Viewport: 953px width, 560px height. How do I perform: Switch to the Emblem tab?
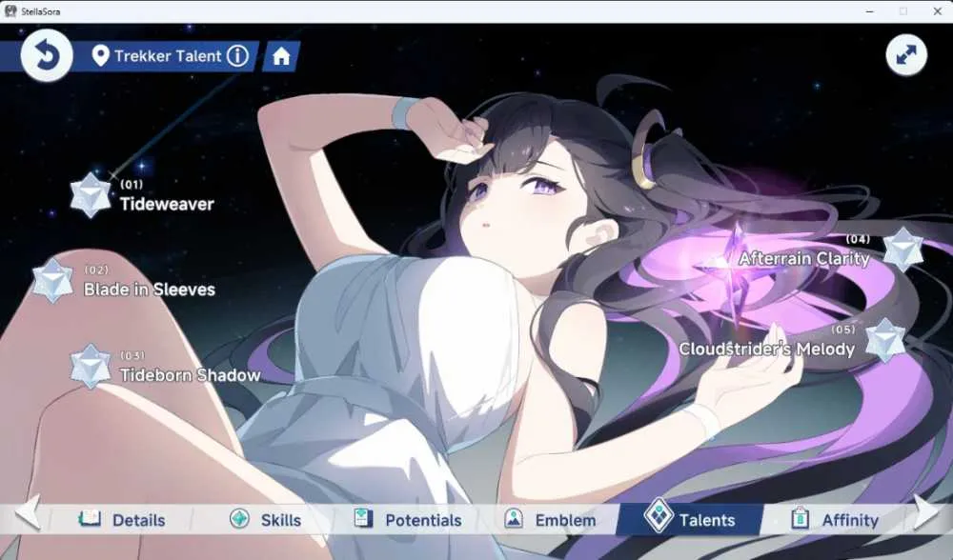pos(550,520)
